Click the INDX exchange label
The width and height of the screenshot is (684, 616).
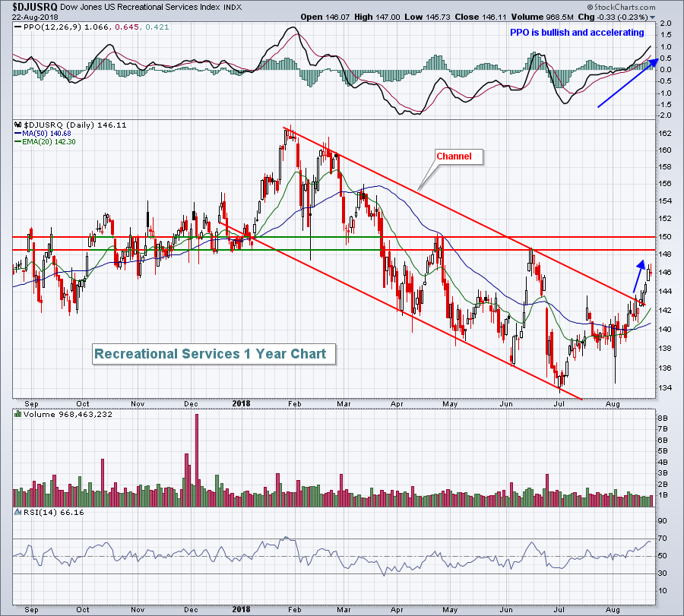point(233,8)
